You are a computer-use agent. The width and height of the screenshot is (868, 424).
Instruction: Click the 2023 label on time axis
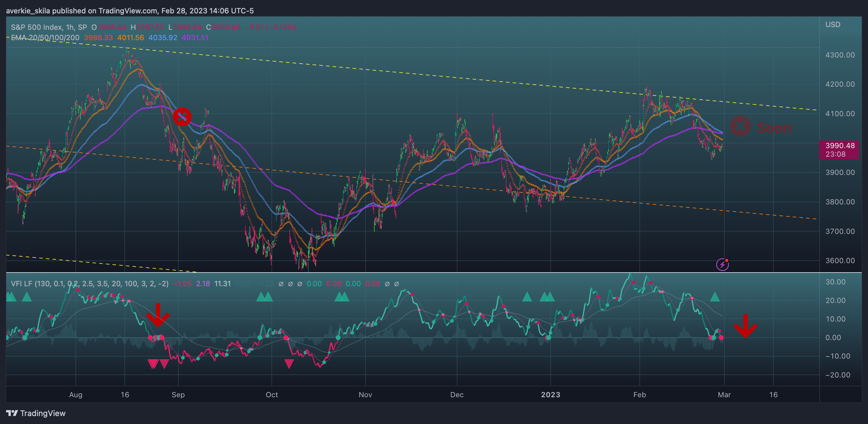click(x=551, y=395)
